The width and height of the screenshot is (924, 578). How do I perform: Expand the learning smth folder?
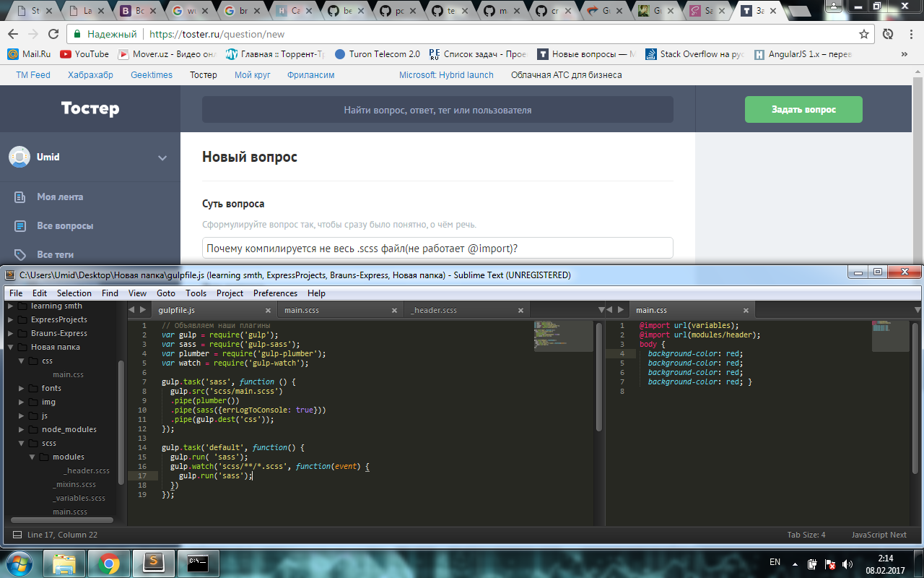(11, 306)
